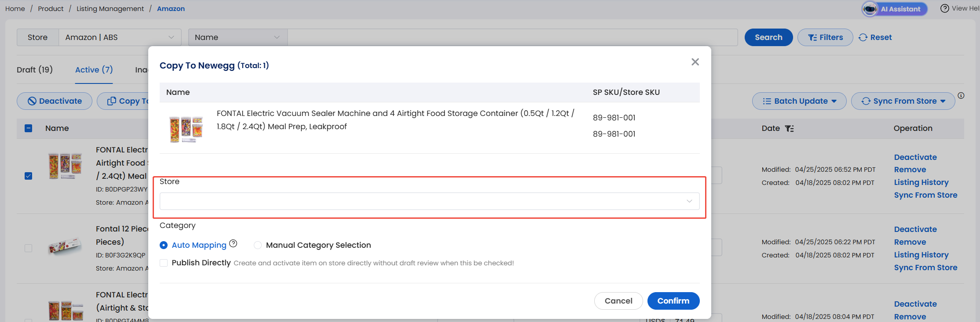Open the Name search field type dropdown
980x322 pixels.
pyautogui.click(x=238, y=37)
